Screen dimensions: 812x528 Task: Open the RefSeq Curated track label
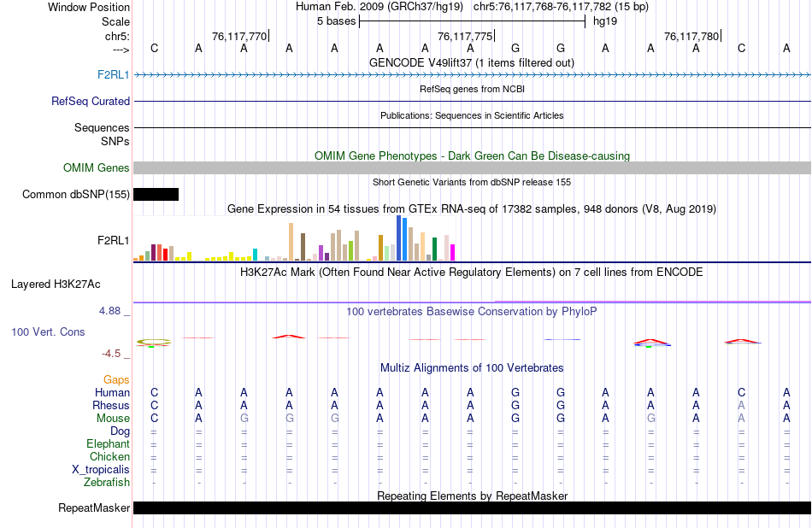pos(90,101)
